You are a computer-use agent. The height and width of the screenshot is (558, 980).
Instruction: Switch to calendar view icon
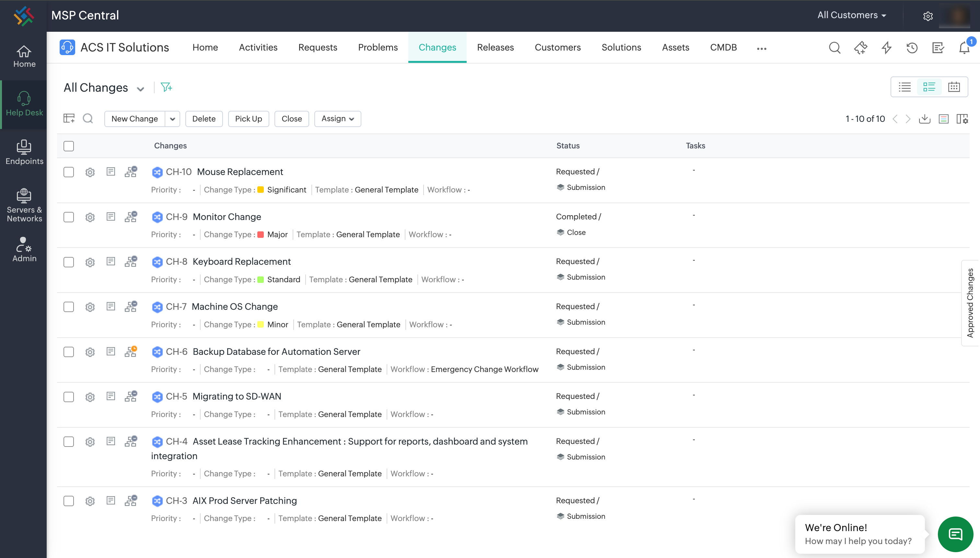[954, 87]
